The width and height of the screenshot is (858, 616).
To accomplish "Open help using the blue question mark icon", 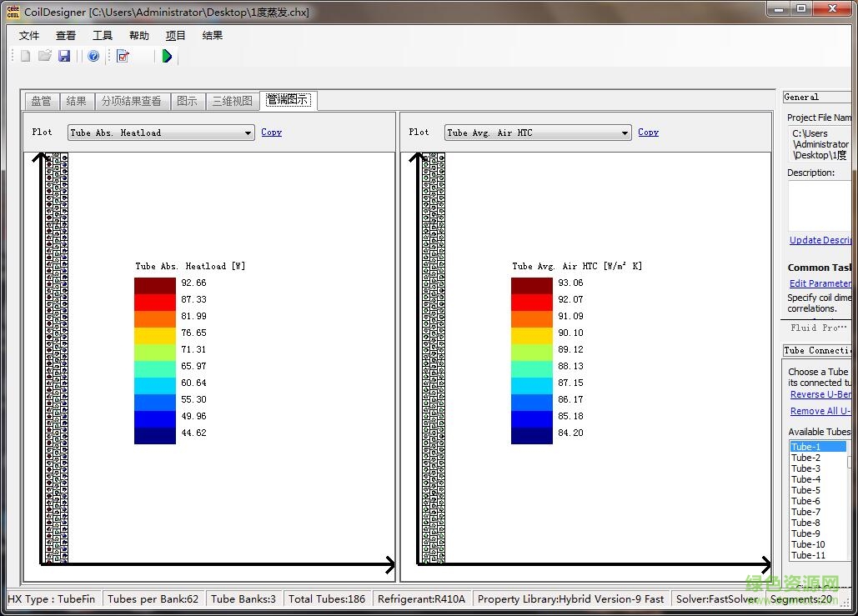I will (93, 56).
